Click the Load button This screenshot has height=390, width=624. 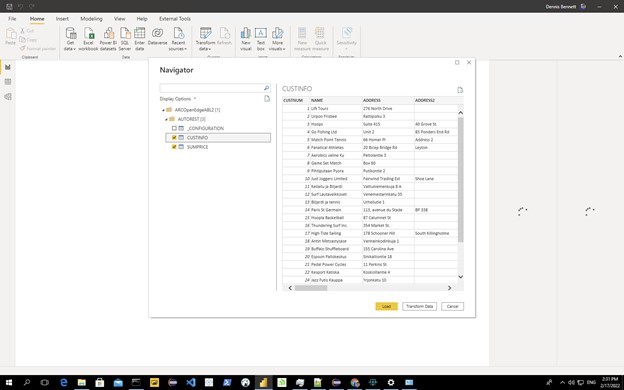click(386, 306)
